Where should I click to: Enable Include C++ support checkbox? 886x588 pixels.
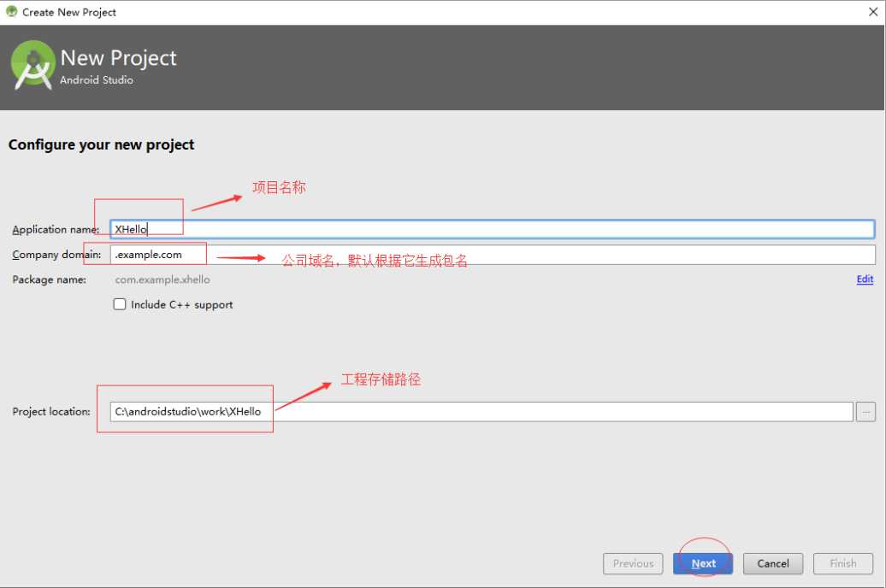[119, 304]
